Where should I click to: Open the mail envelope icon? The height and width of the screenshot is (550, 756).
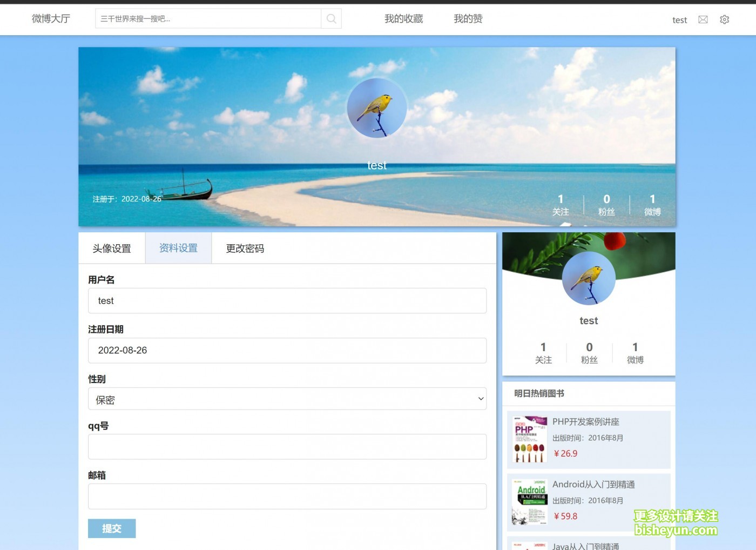tap(703, 19)
